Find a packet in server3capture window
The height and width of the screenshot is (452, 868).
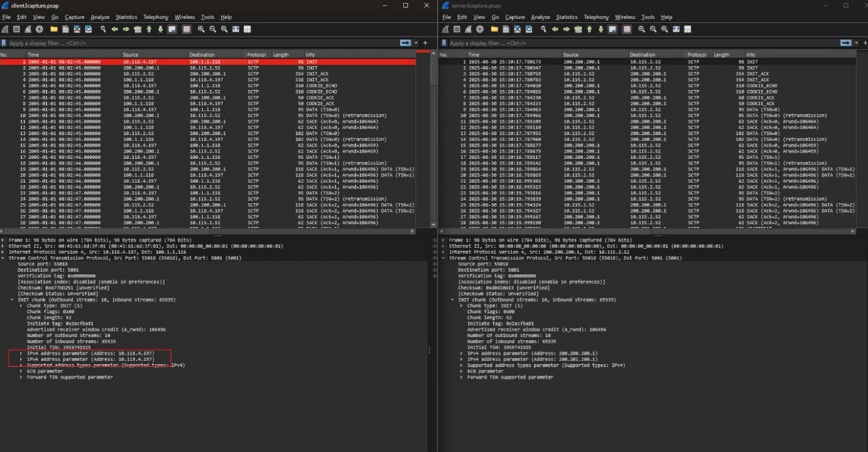point(543,29)
